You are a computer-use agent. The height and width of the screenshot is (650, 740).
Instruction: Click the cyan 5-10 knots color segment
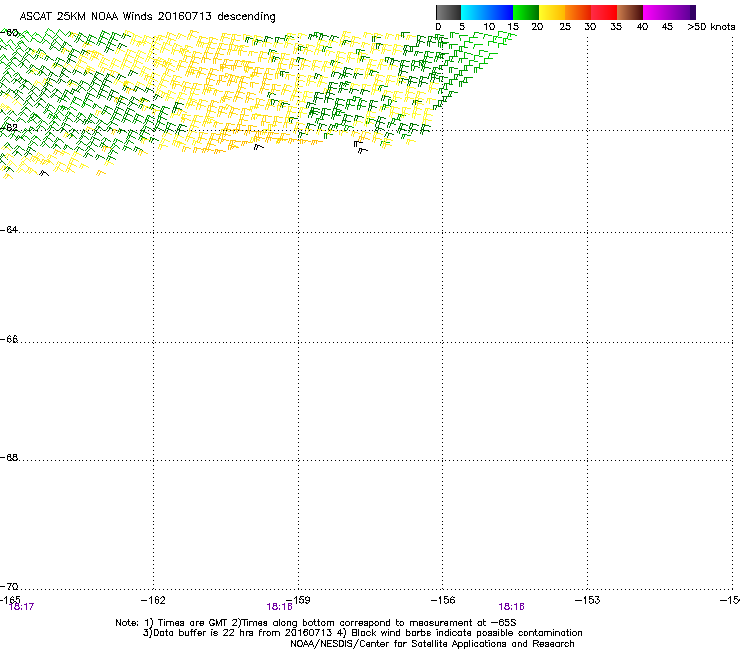474,12
